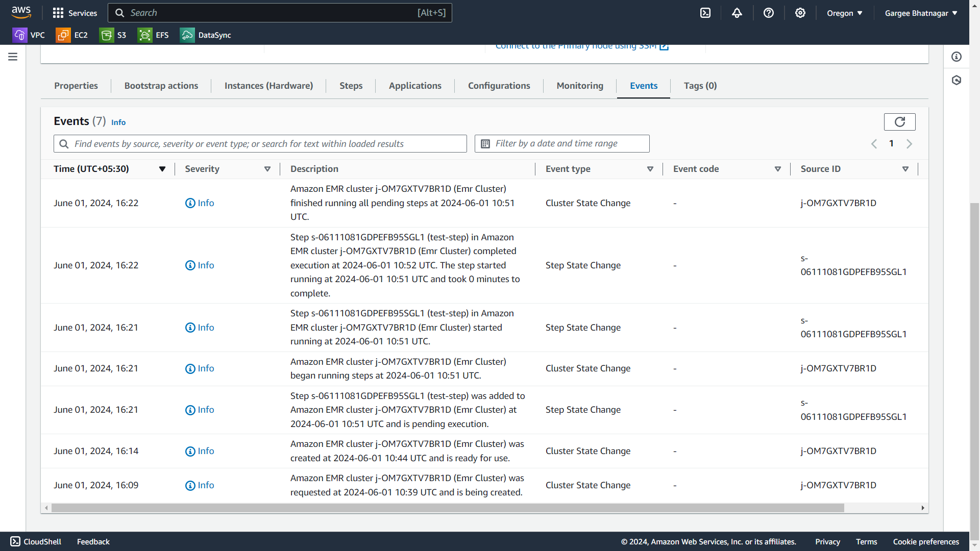Open the help question mark icon

tap(769, 13)
